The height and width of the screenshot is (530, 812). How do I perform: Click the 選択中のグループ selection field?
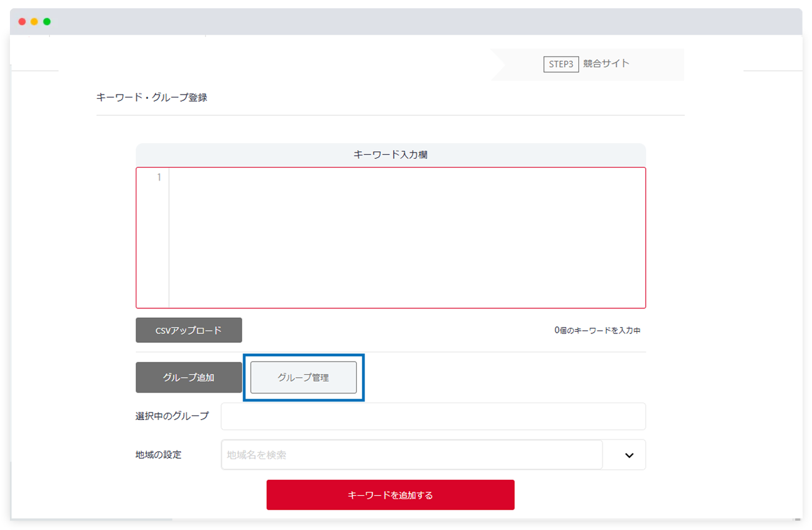[433, 416]
